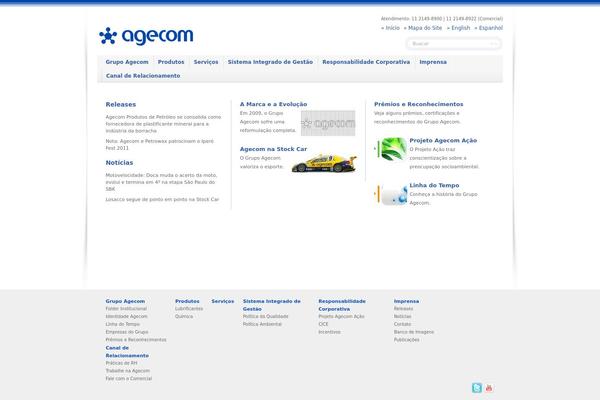Open the Mapa do Site link
This screenshot has height=400, width=600.
[x=425, y=28]
